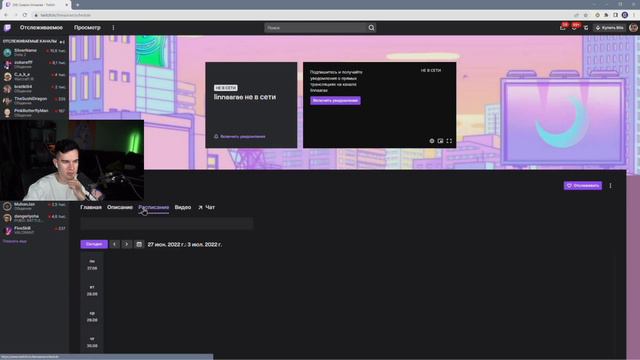
Task: Open the browser side panel icon
Action: tap(616, 15)
